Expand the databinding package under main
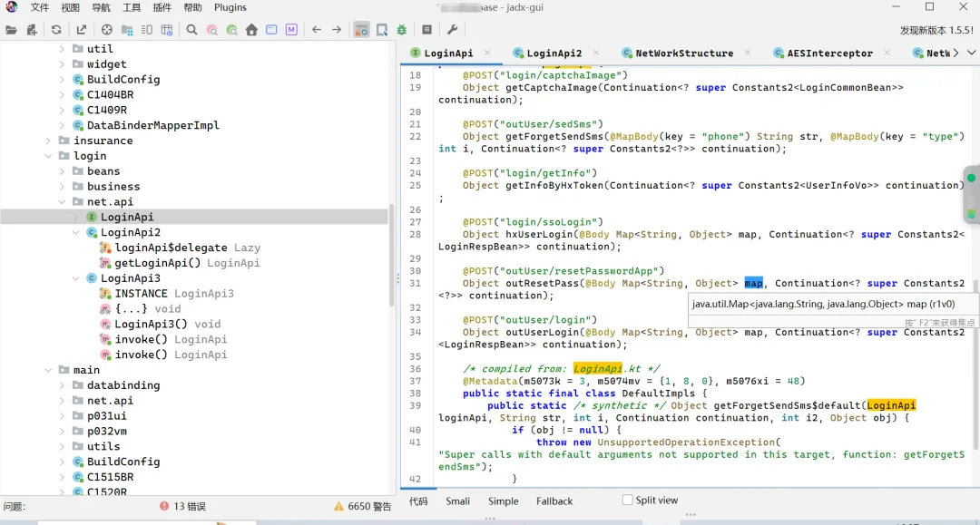980x525 pixels. (x=64, y=385)
